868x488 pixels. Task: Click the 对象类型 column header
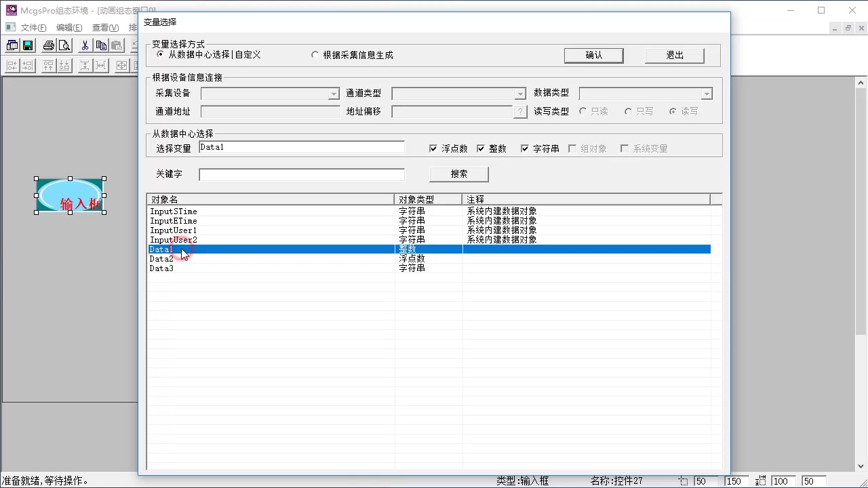[x=428, y=199]
